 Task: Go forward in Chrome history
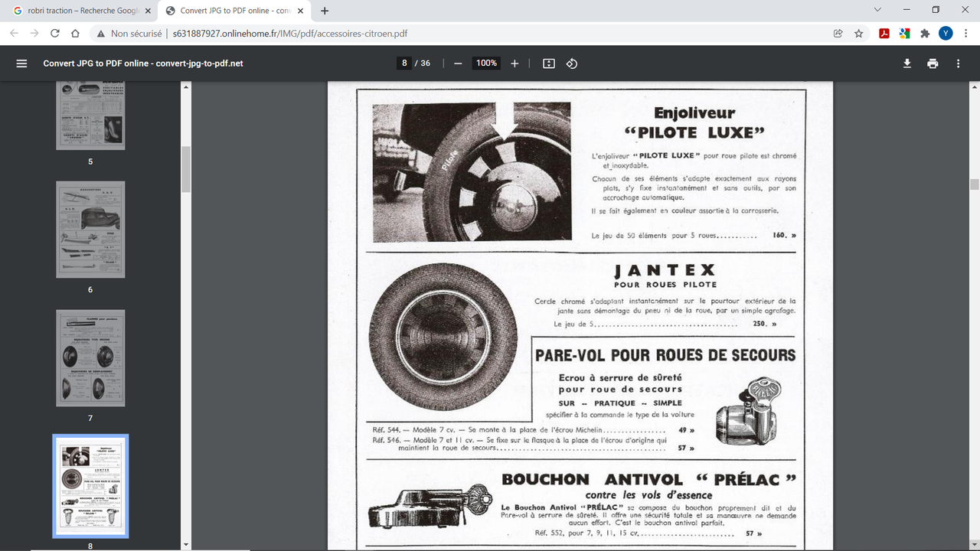pos(34,34)
